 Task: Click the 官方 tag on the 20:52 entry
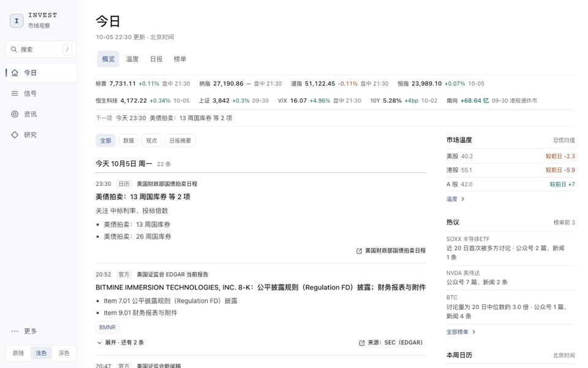(x=124, y=275)
